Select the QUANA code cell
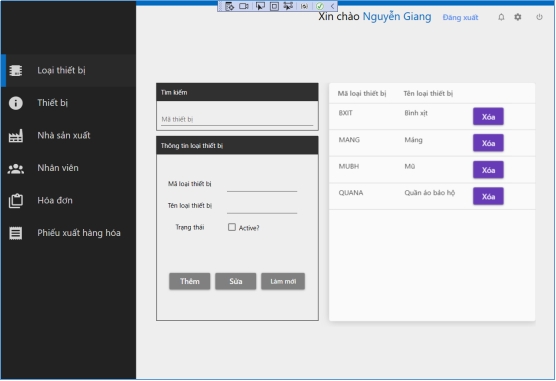 pos(351,193)
